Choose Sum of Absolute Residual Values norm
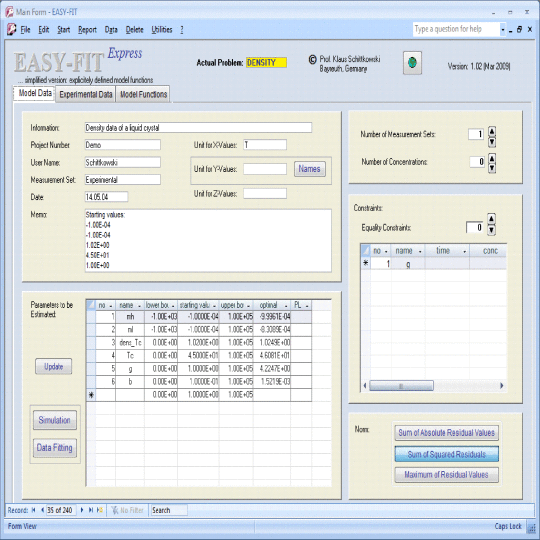 coord(446,433)
